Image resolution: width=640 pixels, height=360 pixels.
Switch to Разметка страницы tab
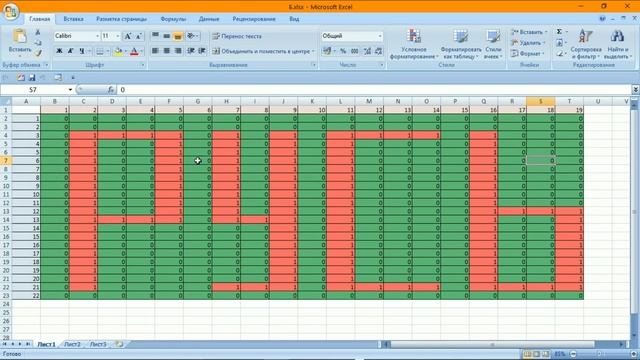[x=121, y=19]
